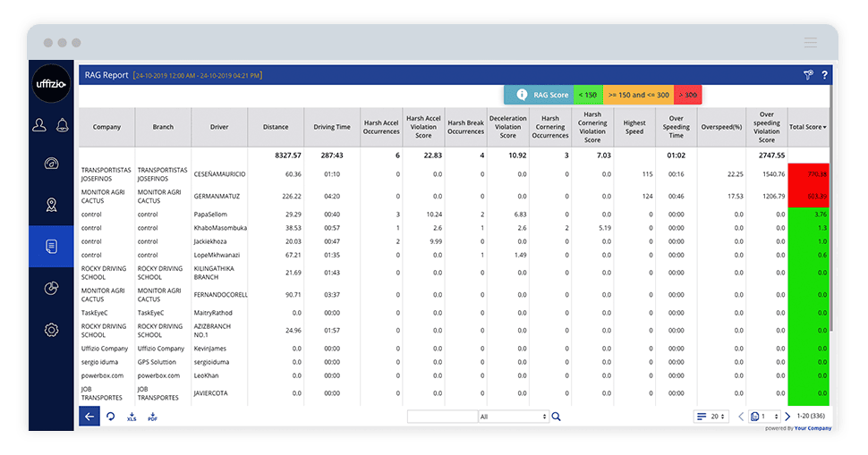Go to the next page arrow
The width and height of the screenshot is (868, 455).
point(787,417)
